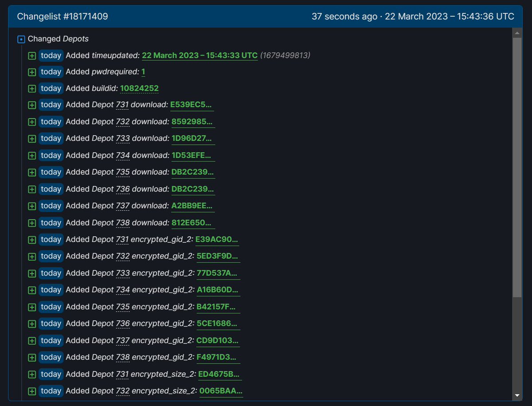Click Depot 736 download hash DB2C239...
Screen dimensions: 532x406
click(193, 189)
